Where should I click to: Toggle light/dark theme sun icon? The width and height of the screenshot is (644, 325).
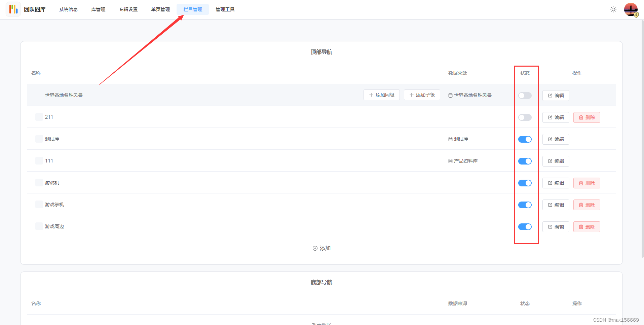click(x=613, y=9)
